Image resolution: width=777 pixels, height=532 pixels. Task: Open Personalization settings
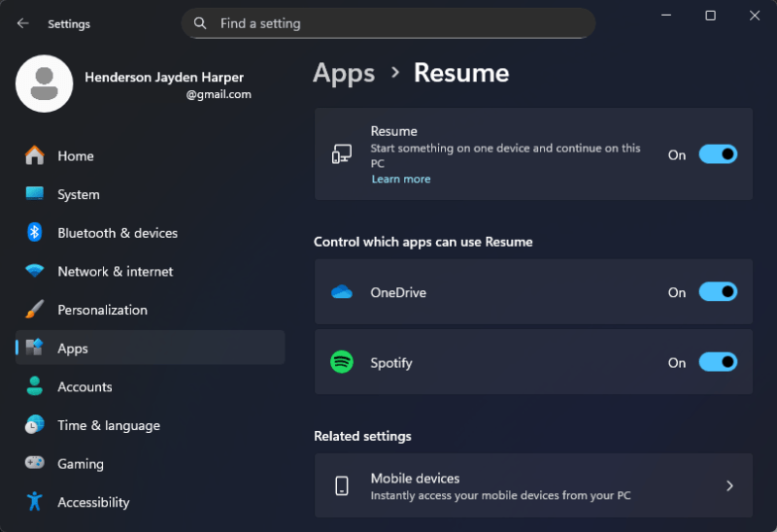click(151, 310)
